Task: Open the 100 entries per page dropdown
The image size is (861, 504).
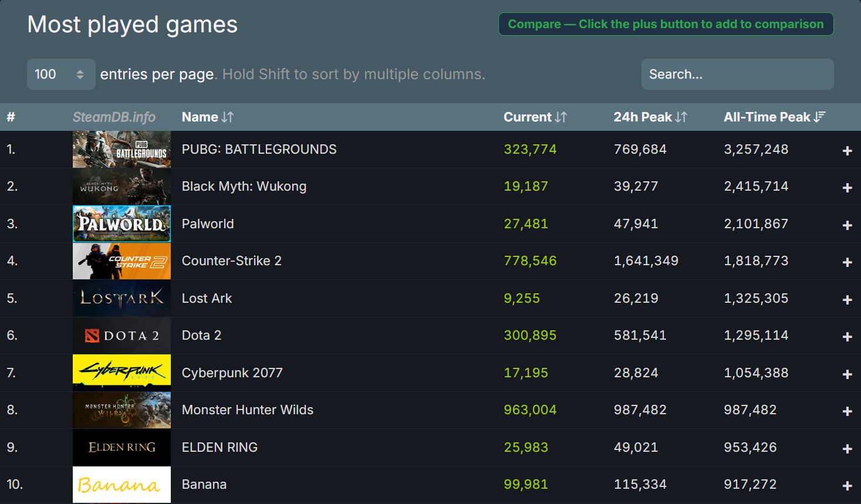Action: click(60, 75)
